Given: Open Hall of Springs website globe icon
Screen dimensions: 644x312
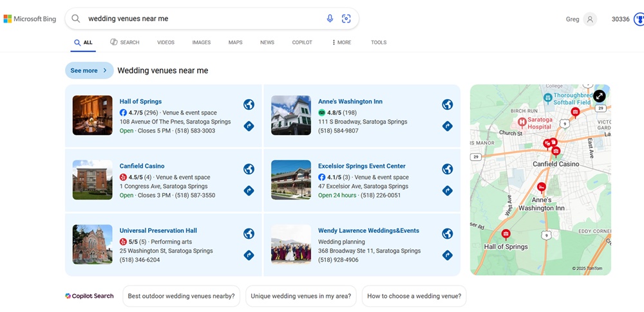Looking at the screenshot, I should pyautogui.click(x=249, y=105).
